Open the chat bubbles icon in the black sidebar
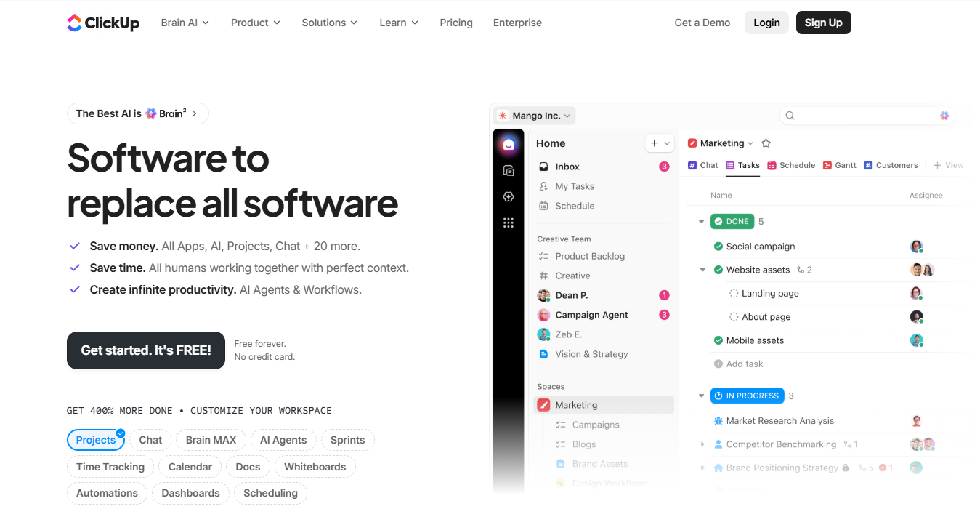 (509, 171)
